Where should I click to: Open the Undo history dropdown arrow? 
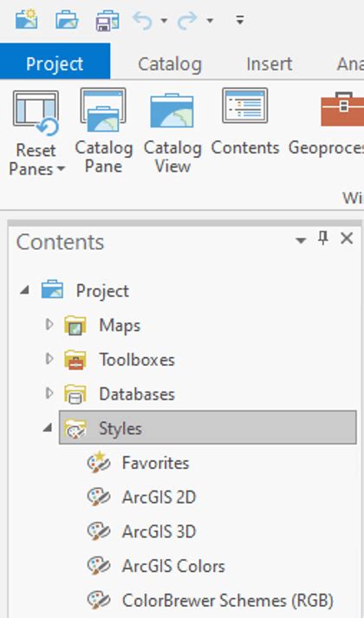click(164, 20)
